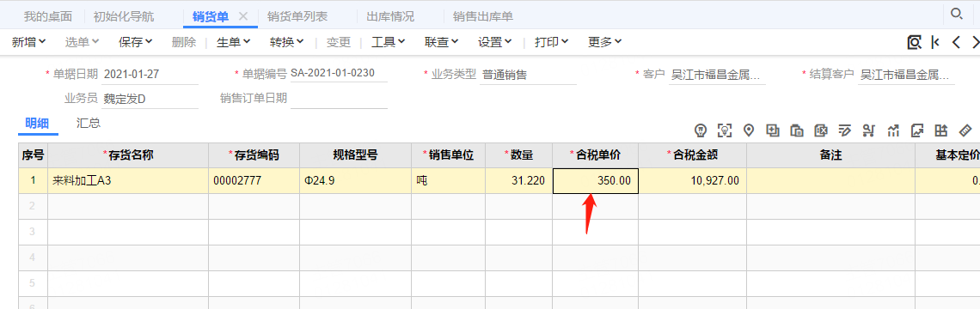Click the batch edit pencil-lines icon
The image size is (980, 309).
(844, 130)
